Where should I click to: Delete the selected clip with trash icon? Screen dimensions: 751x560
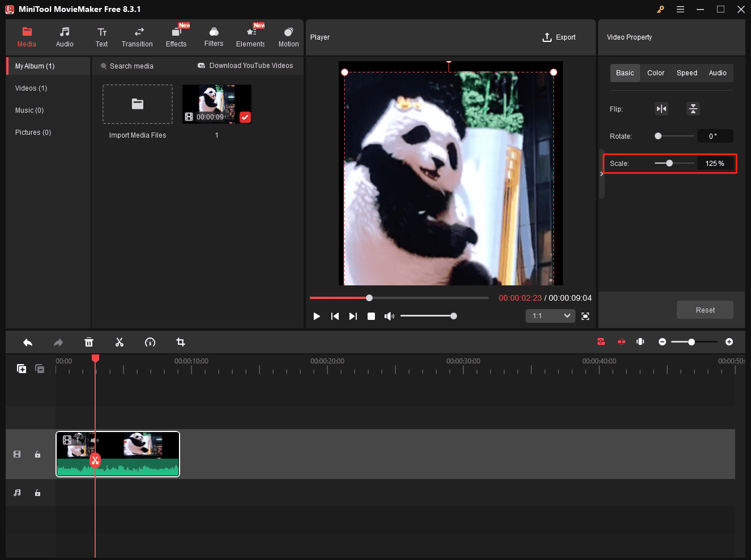click(89, 342)
